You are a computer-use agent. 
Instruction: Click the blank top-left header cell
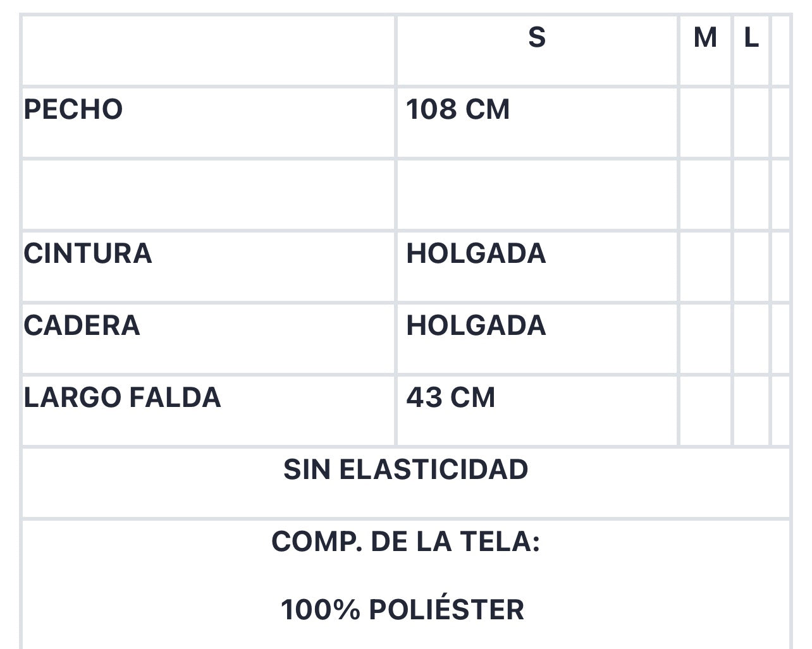209,51
